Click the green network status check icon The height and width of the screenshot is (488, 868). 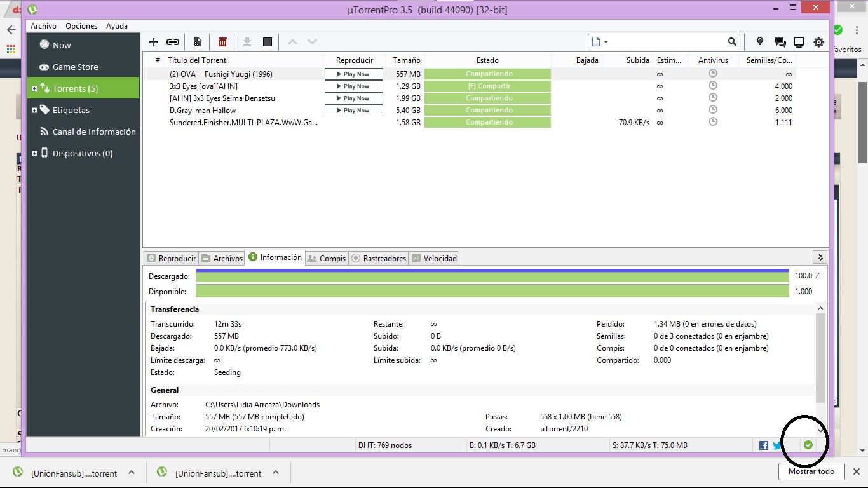pos(808,445)
